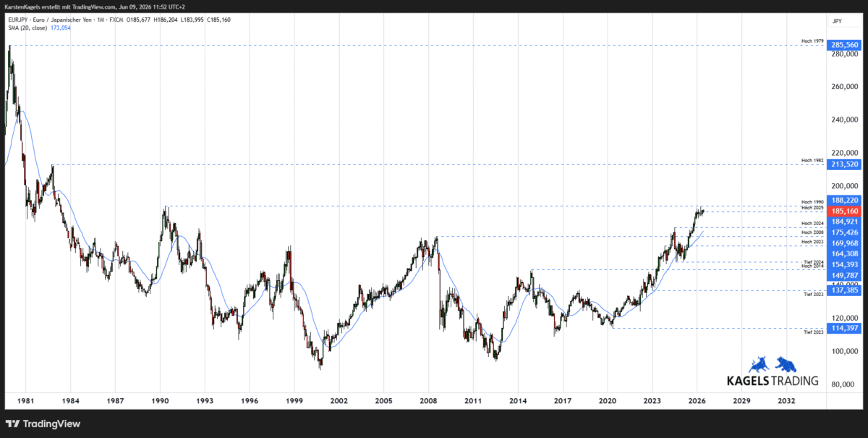Click the 2014 time axis label
Viewport: 868px width, 438px height.
[518, 400]
